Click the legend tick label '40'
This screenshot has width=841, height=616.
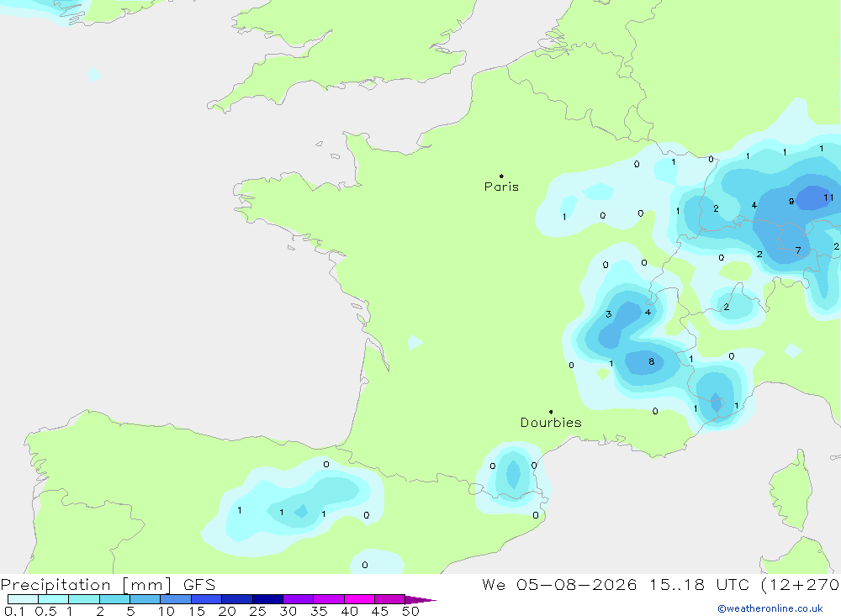[349, 611]
